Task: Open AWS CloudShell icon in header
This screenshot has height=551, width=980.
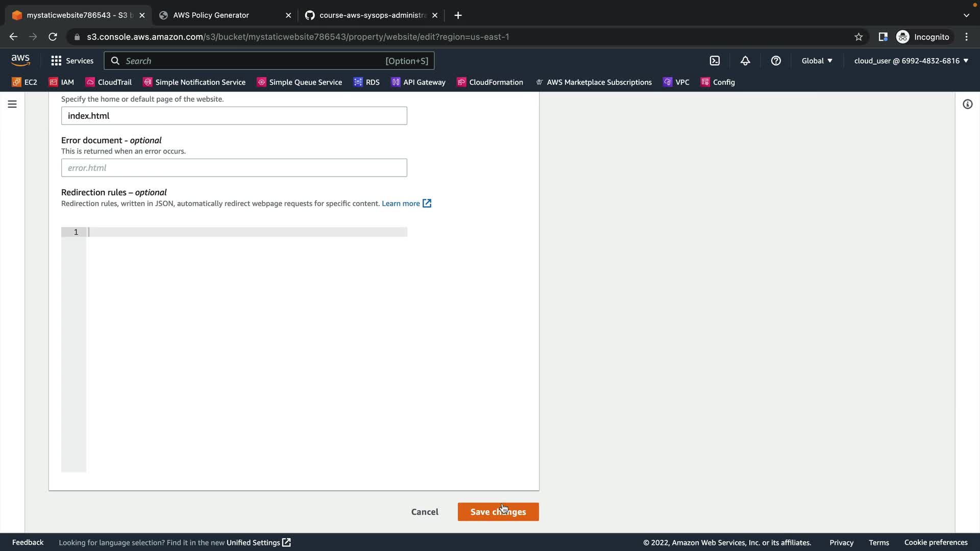Action: point(715,61)
